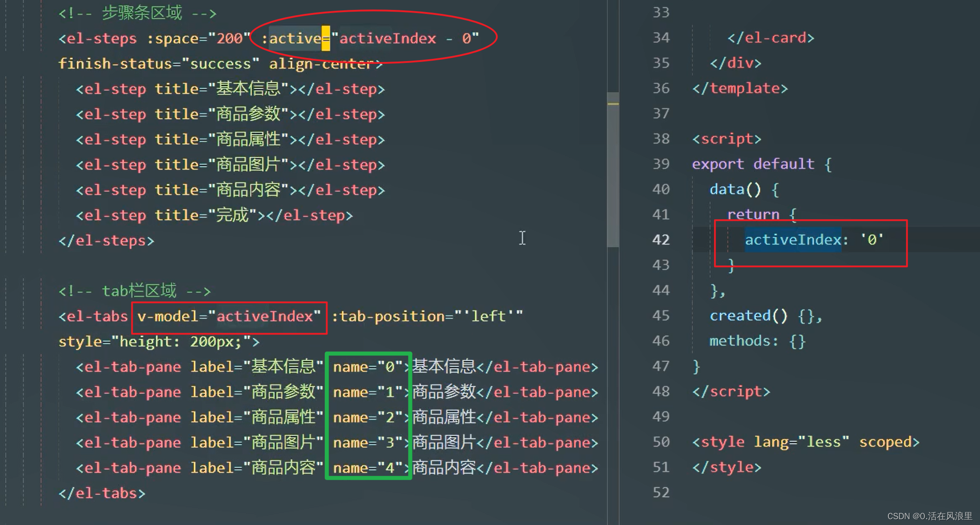Viewport: 980px width, 525px height.
Task: Click export default on line 39
Action: click(753, 164)
